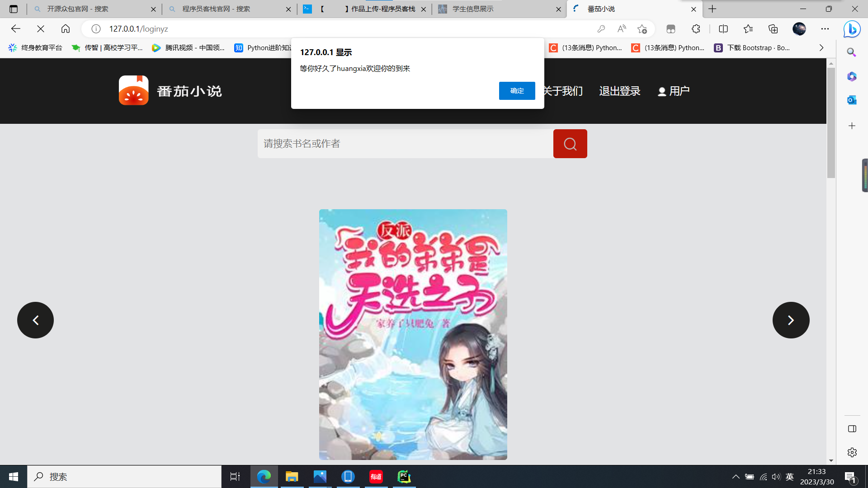Open Bing chat sidebar button
Viewport: 868px width, 488px height.
click(x=852, y=29)
